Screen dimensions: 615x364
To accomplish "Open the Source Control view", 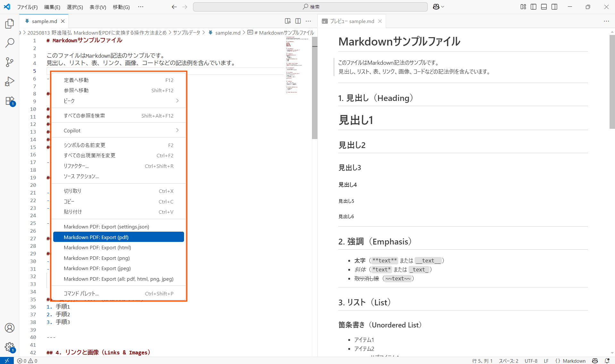I will tap(10, 62).
